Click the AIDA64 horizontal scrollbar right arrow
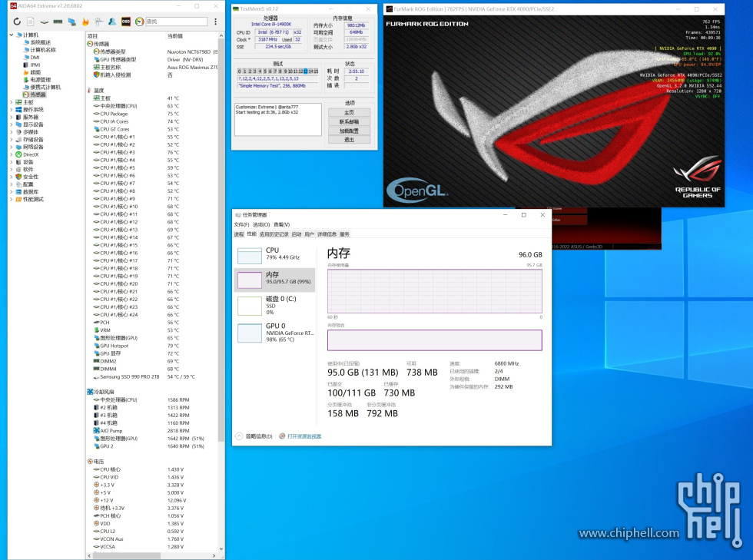Image resolution: width=753 pixels, height=560 pixels. click(x=214, y=555)
